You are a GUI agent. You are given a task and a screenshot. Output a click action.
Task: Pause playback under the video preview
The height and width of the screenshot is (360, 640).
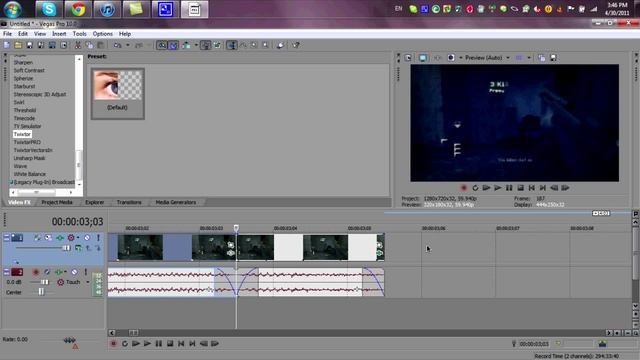pyautogui.click(x=509, y=188)
